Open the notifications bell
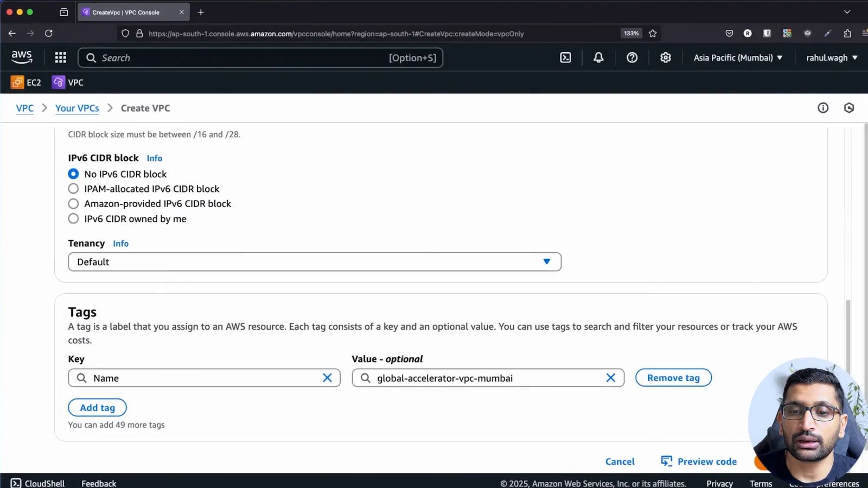 point(598,57)
